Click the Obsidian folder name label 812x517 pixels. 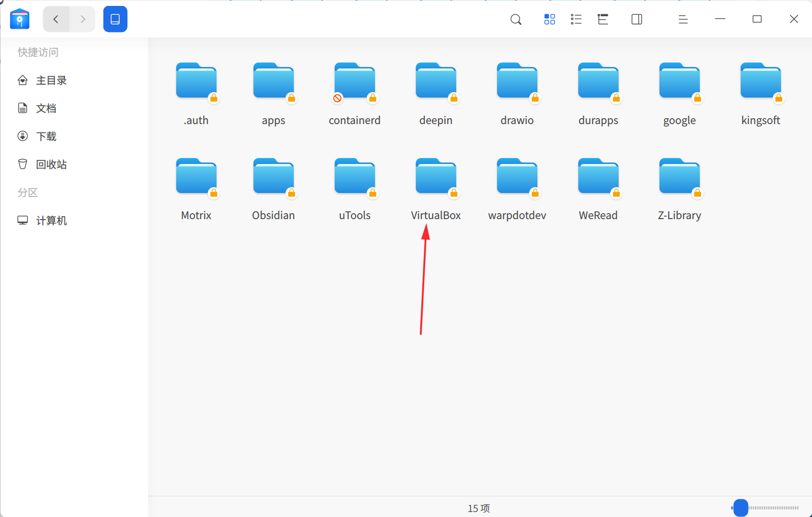coord(274,216)
